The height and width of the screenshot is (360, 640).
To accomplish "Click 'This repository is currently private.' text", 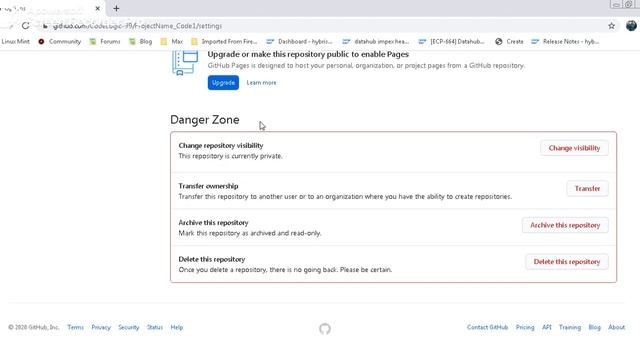I will (230, 156).
